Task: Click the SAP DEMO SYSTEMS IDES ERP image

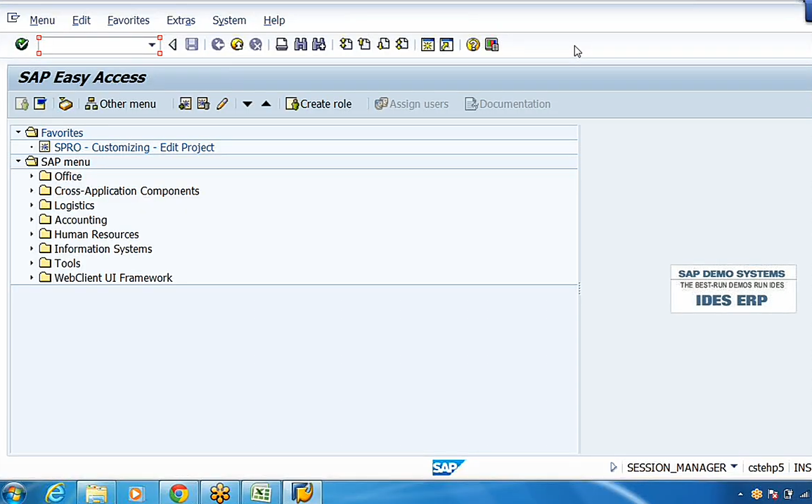Action: pos(733,288)
